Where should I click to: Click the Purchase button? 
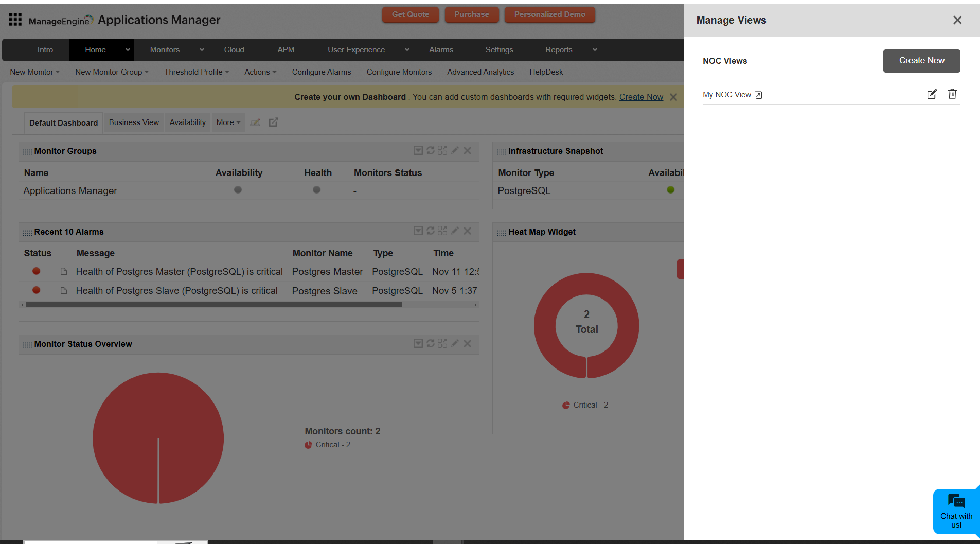click(x=472, y=14)
